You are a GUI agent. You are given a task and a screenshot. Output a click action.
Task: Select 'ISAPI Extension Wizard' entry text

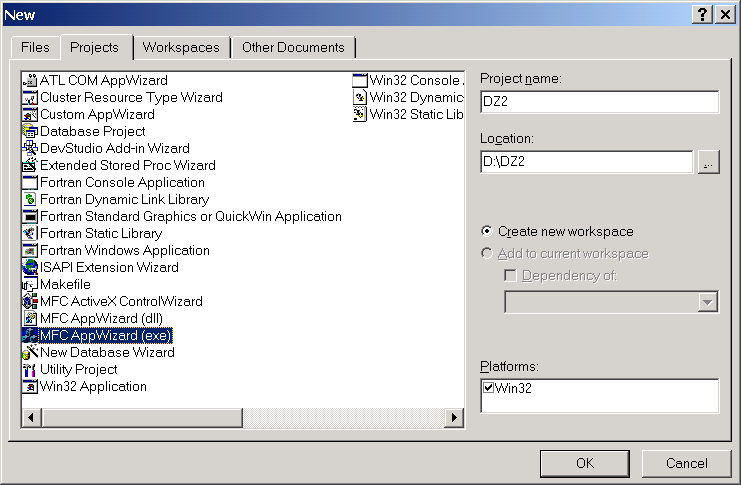109,268
